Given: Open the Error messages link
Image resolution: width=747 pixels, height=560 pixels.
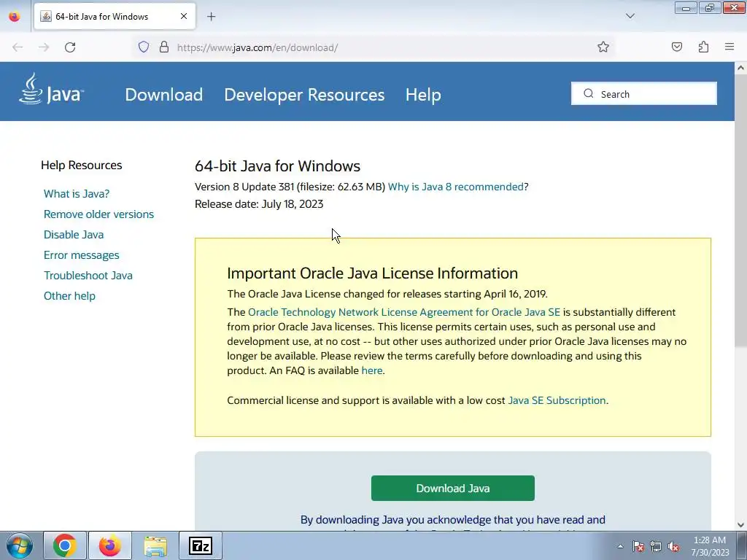Looking at the screenshot, I should point(82,255).
